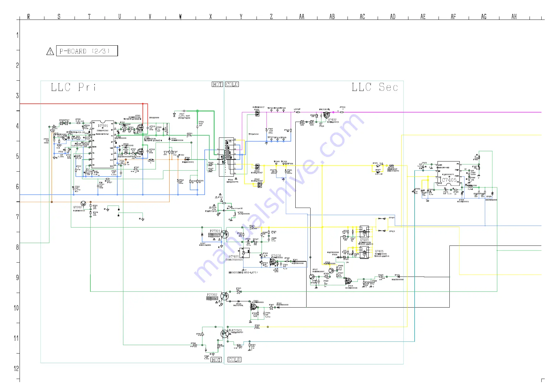Click the Q7405 label text
Viewport: 555px width, 392px height.
pyautogui.click(x=379, y=251)
